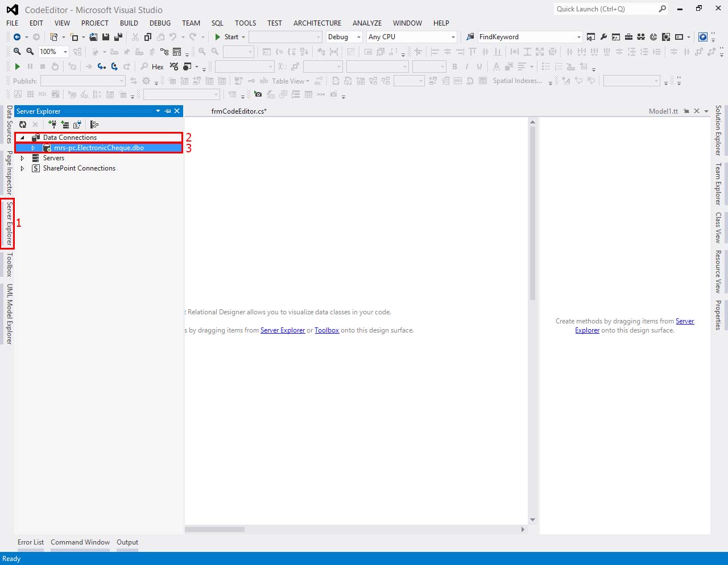Image resolution: width=728 pixels, height=565 pixels.
Task: Click the Visual Studio logo icon
Action: pos(13,10)
